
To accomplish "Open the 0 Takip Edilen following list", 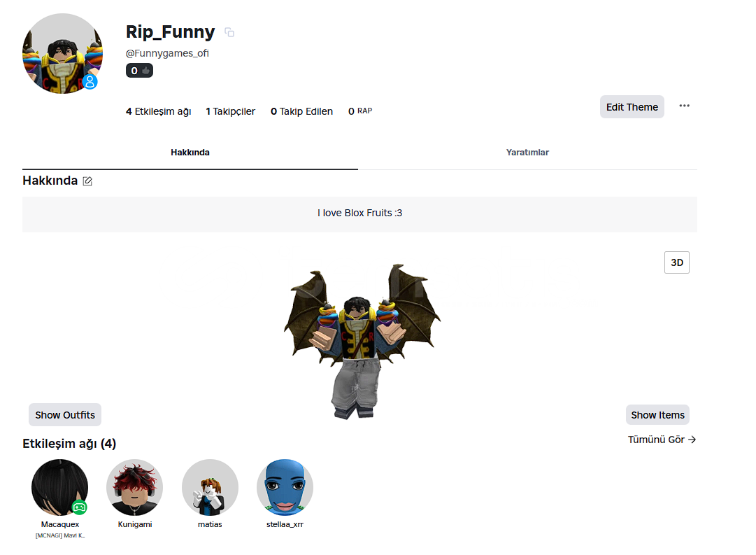I will click(x=302, y=111).
